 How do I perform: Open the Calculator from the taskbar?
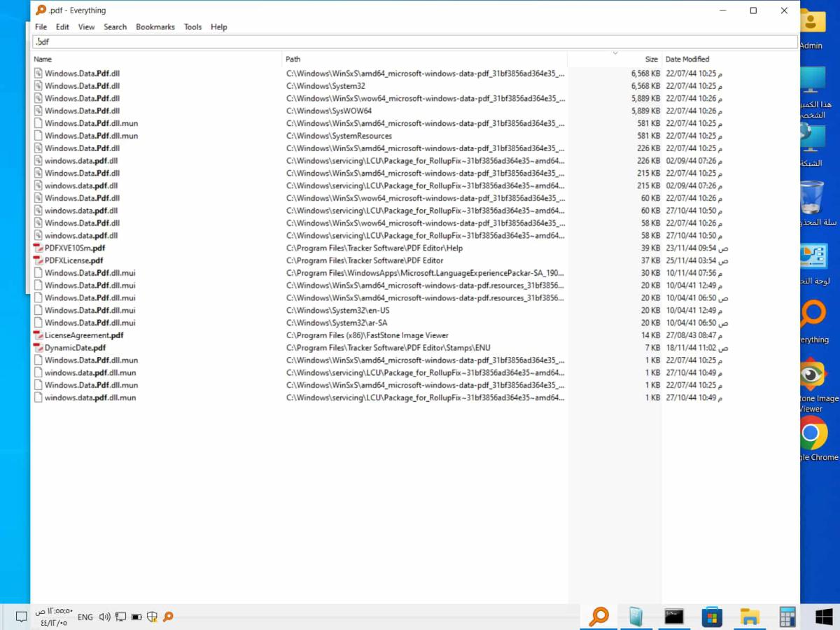pos(787,617)
